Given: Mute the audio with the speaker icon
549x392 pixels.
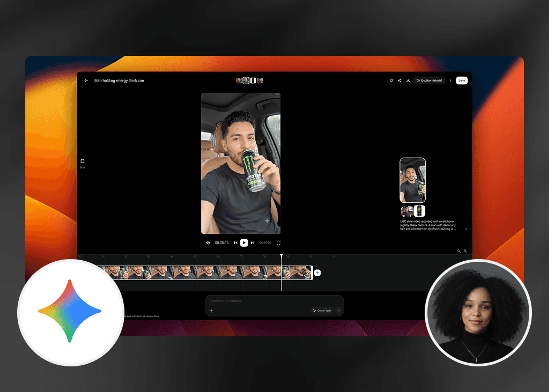Looking at the screenshot, I should (x=208, y=243).
